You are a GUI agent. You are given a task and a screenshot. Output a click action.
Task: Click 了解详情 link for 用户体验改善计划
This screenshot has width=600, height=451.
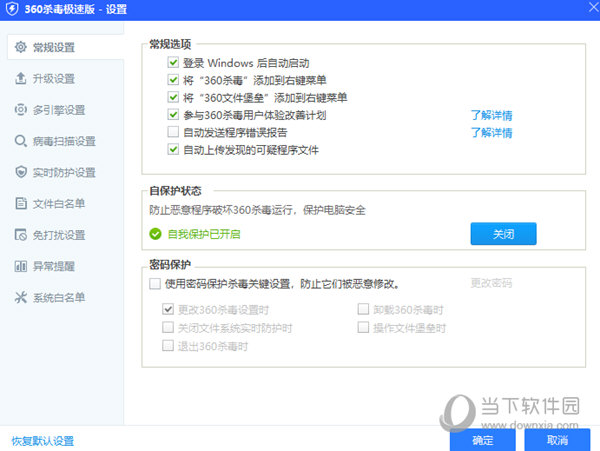point(492,115)
